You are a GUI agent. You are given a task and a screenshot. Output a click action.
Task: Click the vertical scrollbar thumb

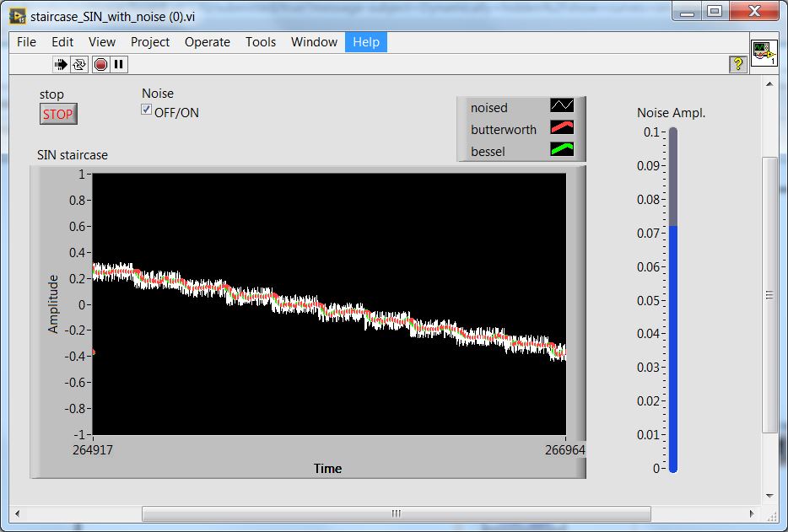(x=769, y=295)
